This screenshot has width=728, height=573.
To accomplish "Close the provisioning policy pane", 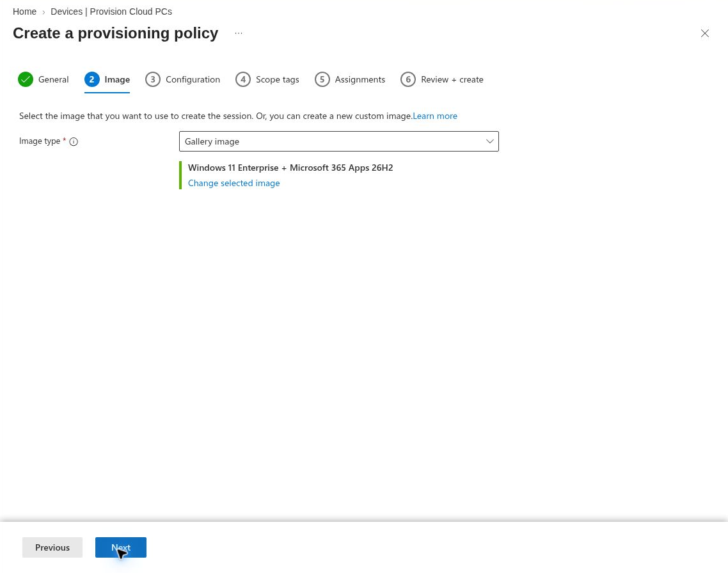I will pos(705,33).
